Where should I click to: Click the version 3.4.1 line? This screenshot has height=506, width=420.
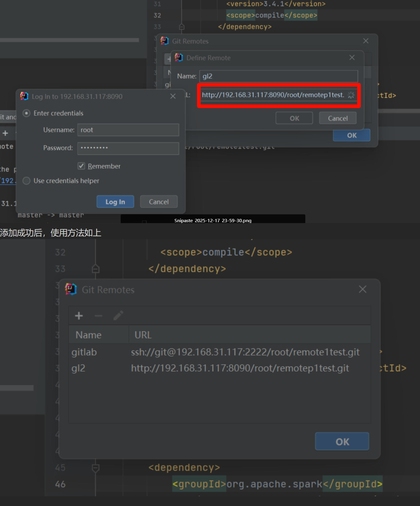[276, 4]
